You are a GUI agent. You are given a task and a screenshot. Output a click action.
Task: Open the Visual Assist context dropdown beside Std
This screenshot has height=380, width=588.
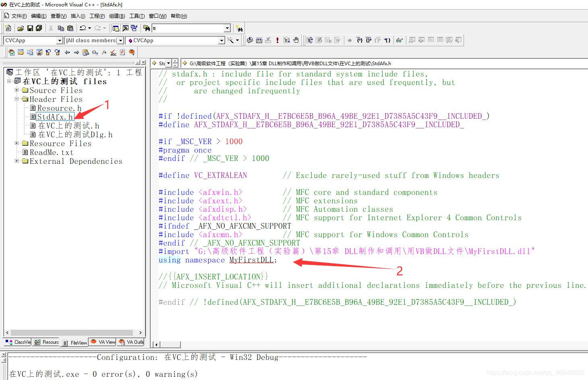(x=168, y=63)
